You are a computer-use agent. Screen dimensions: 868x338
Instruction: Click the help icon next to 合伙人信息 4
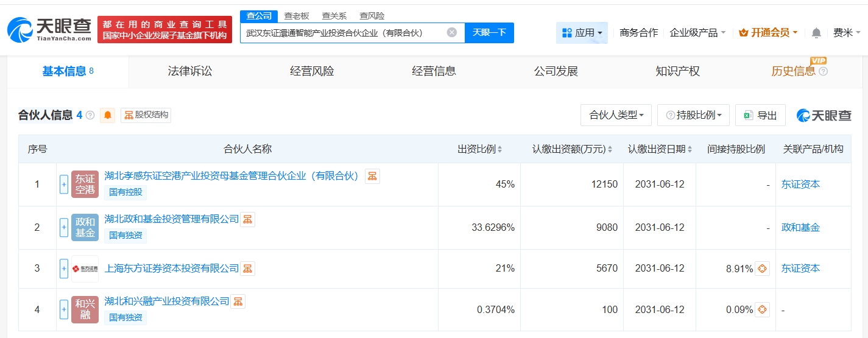(x=90, y=115)
